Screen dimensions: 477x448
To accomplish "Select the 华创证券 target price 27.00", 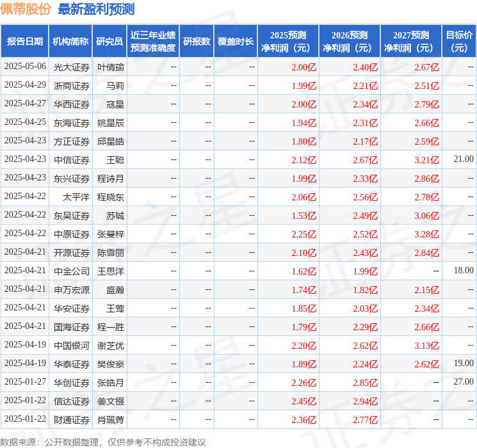I will coord(464,381).
